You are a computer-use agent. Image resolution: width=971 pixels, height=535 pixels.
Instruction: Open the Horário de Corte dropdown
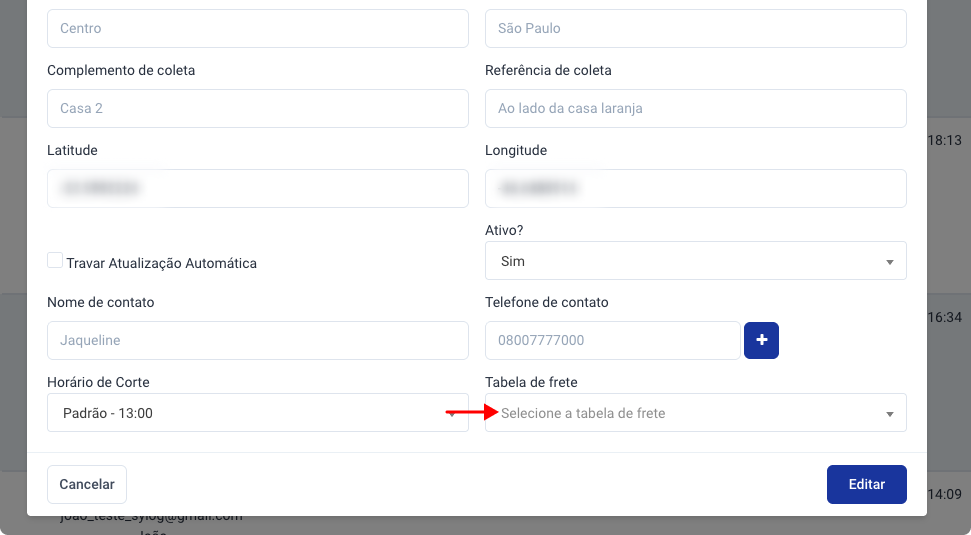(258, 412)
